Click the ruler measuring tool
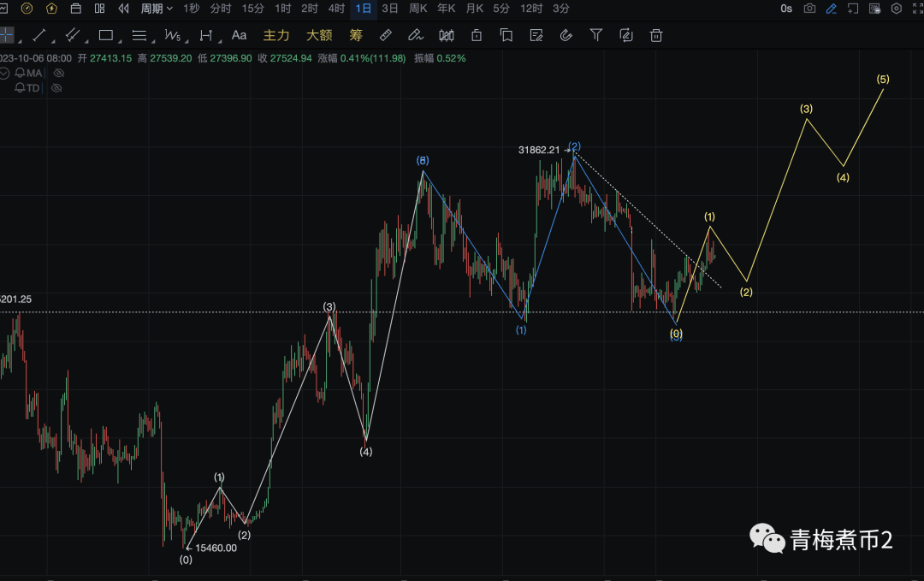 pyautogui.click(x=385, y=35)
